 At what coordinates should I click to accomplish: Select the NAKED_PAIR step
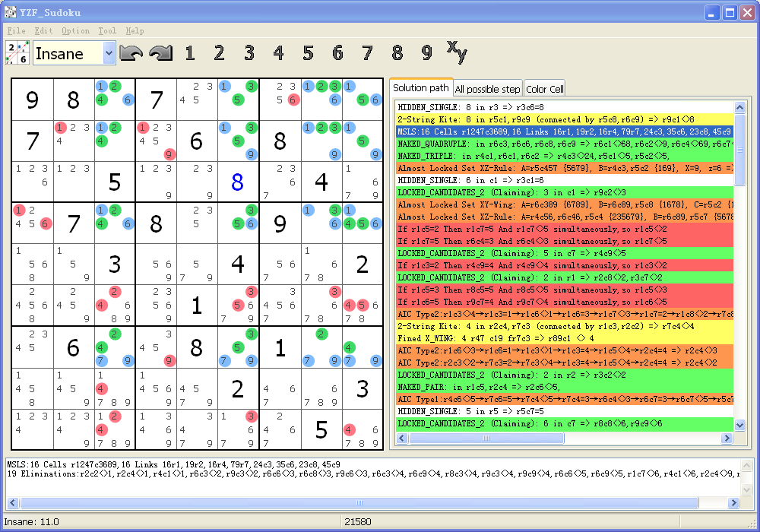pyautogui.click(x=565, y=387)
